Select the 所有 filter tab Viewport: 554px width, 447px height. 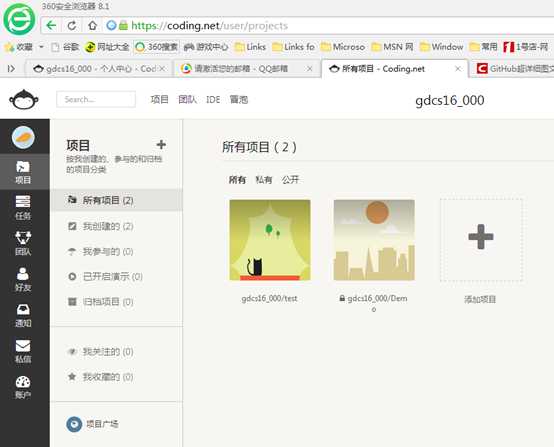pyautogui.click(x=237, y=180)
